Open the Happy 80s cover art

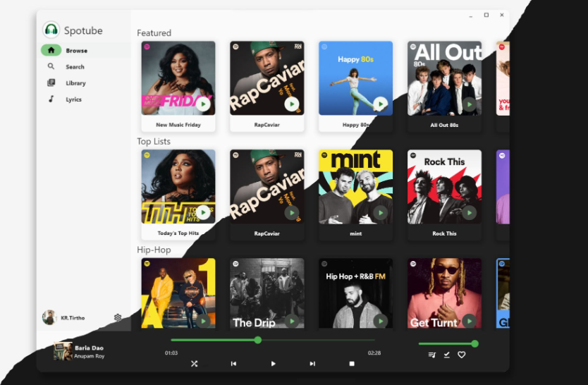pos(355,78)
